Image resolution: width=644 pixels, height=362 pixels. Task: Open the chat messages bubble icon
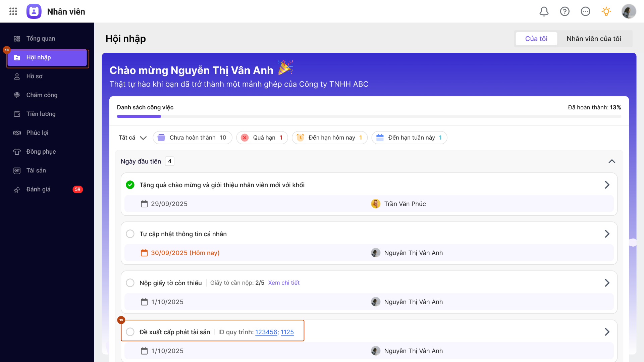click(585, 11)
